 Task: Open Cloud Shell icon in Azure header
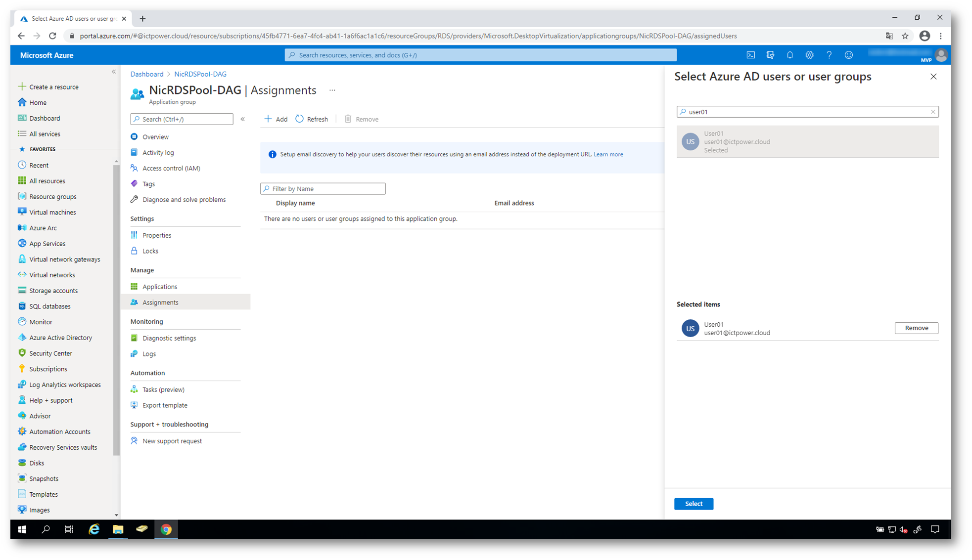pyautogui.click(x=750, y=55)
